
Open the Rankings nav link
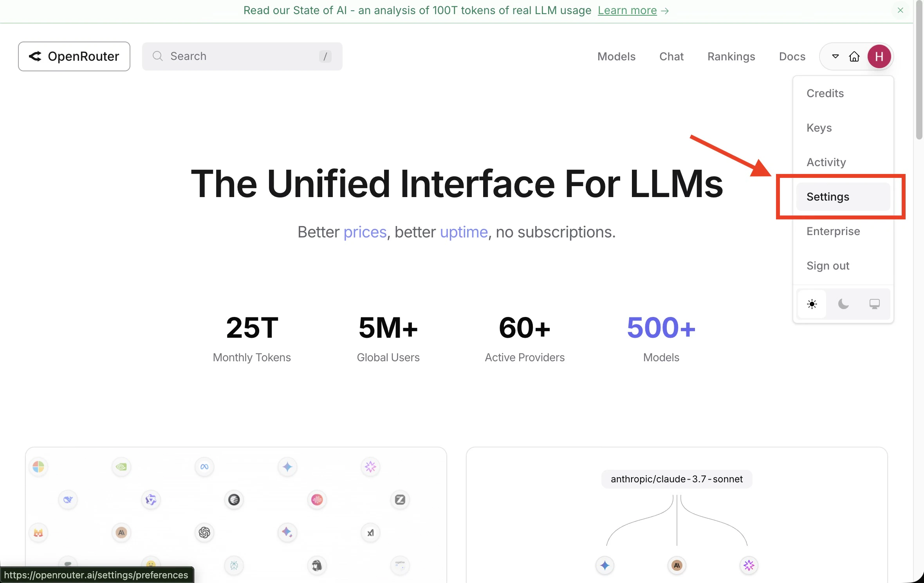(x=731, y=56)
